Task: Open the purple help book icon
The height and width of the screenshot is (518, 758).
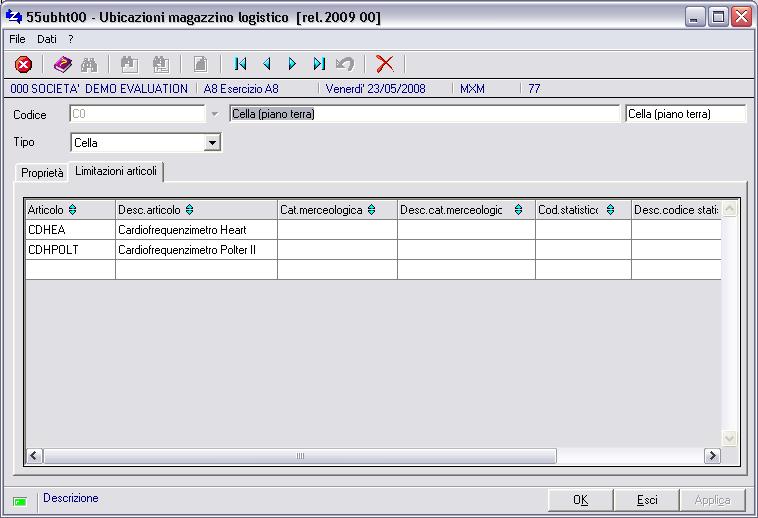Action: click(x=63, y=64)
